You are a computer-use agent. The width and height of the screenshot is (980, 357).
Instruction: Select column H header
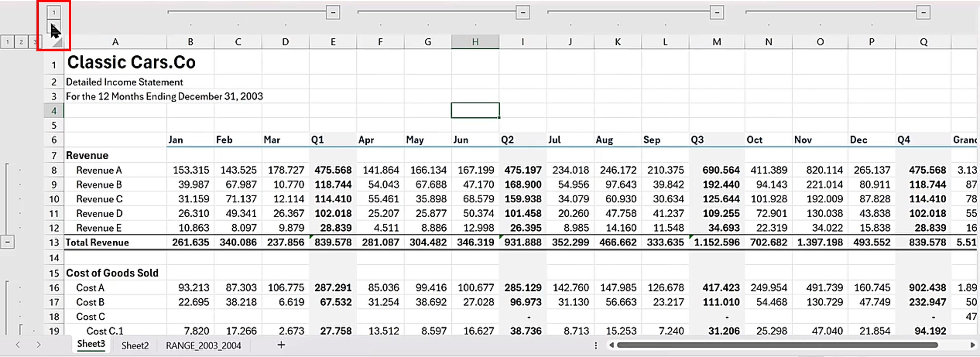(x=475, y=42)
